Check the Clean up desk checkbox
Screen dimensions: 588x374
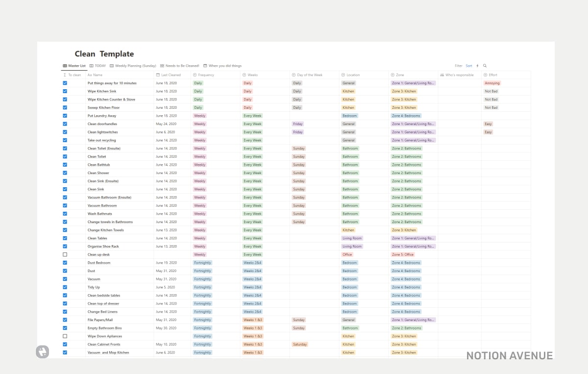64,254
